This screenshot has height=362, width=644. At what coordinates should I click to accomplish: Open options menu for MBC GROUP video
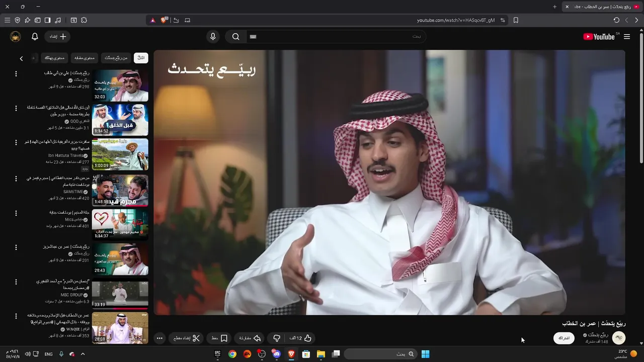pos(16,282)
